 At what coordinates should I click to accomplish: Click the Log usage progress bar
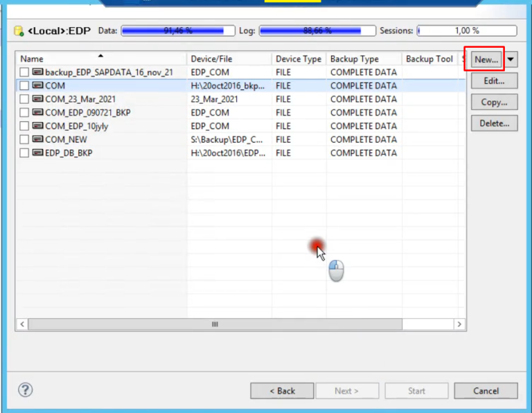click(x=317, y=31)
